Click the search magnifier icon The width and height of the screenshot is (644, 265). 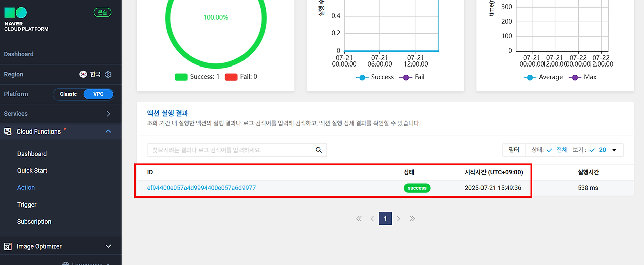coord(318,150)
